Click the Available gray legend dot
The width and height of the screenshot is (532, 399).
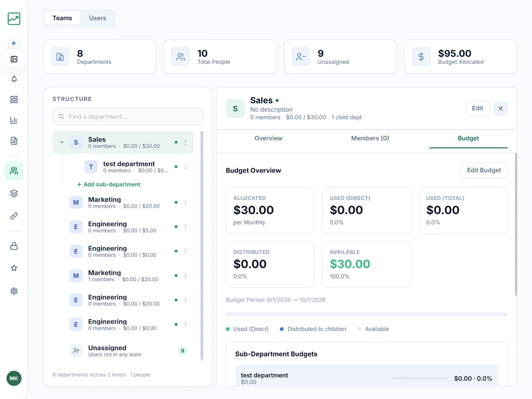pos(360,329)
